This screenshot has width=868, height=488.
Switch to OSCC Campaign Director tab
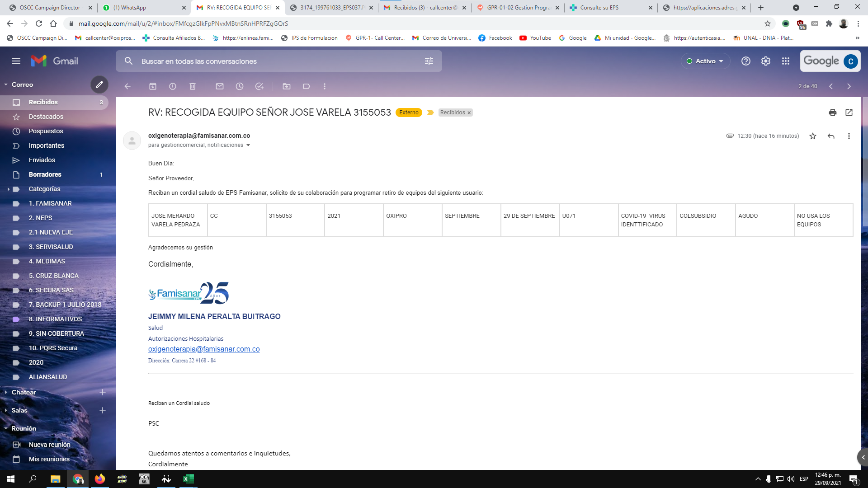(51, 8)
